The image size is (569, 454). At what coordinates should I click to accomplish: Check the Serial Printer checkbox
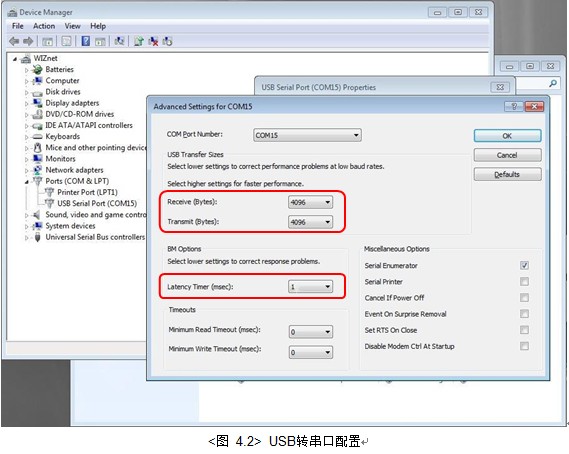[524, 282]
